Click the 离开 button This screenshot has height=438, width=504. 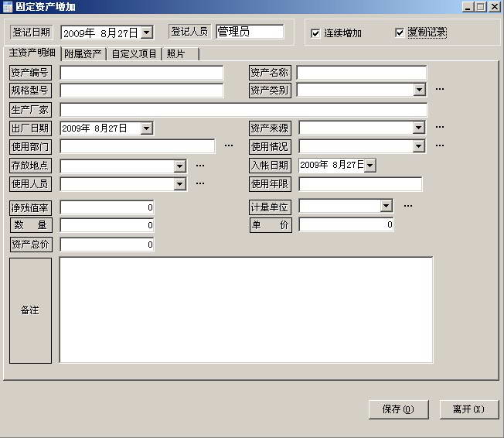pos(469,409)
